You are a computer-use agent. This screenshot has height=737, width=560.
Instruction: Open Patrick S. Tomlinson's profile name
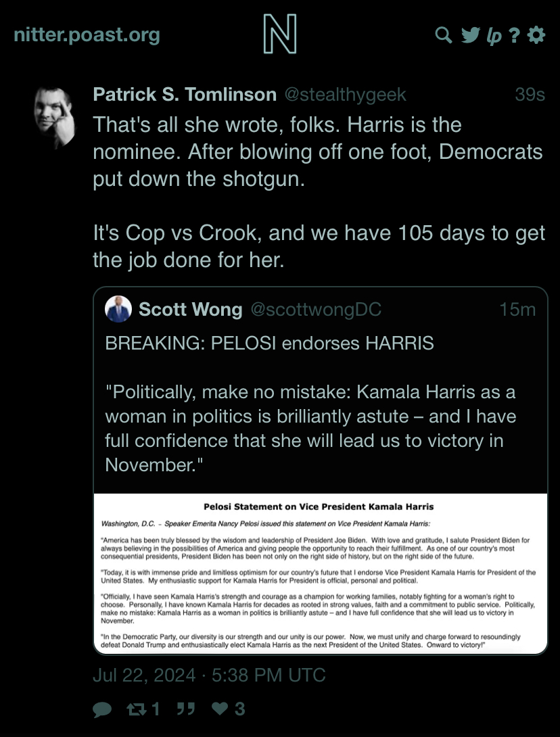[185, 95]
